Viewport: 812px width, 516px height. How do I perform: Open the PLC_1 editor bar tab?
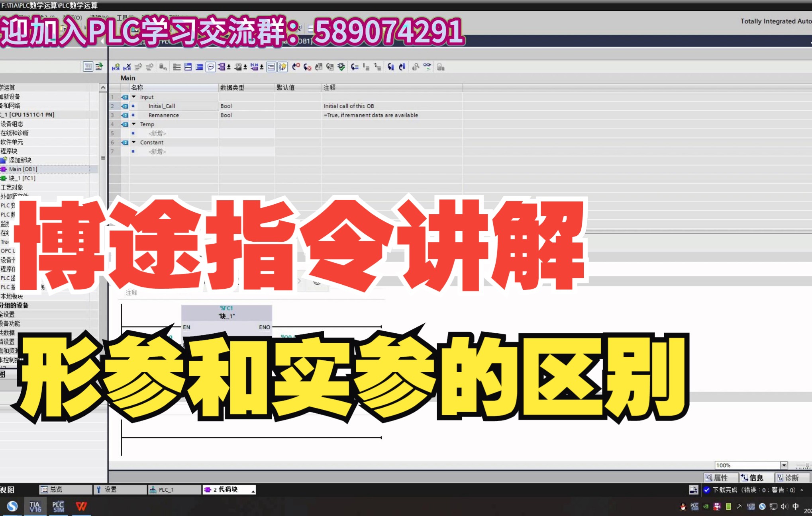point(174,489)
